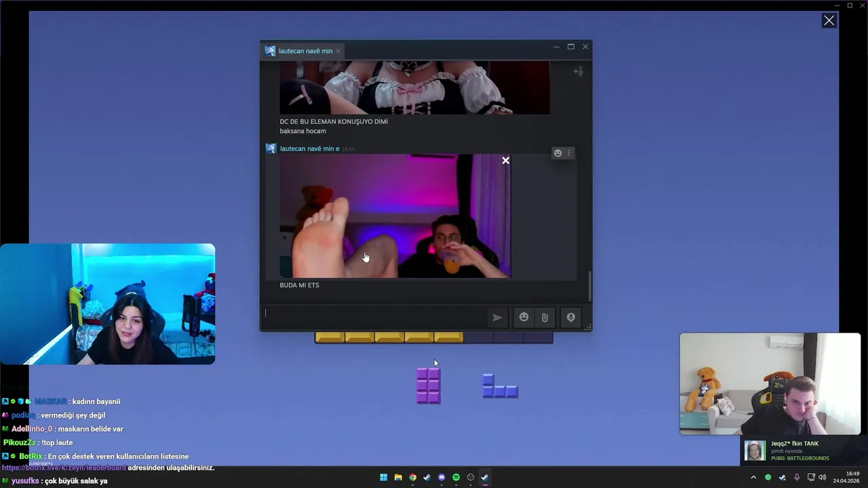Open Discord from the taskbar
This screenshot has width=868, height=488.
tap(441, 477)
